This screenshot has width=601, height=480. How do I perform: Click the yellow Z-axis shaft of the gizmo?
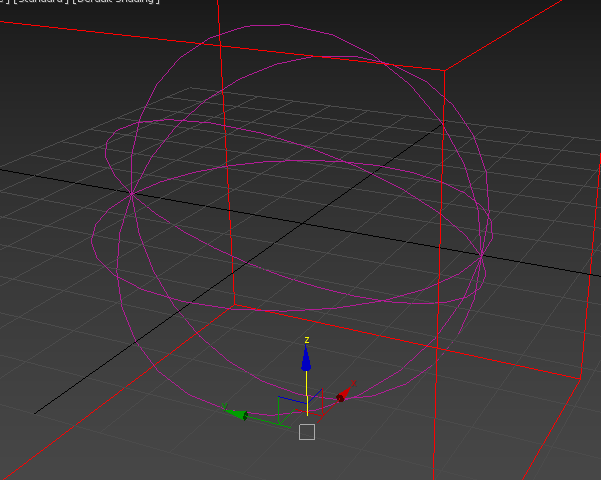pos(307,393)
